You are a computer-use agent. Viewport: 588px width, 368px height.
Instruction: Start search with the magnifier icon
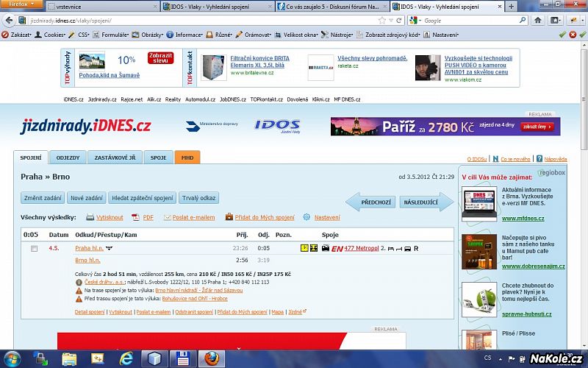tap(523, 20)
